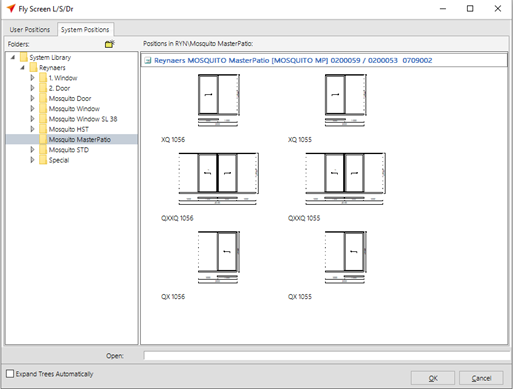Click folder icon next to 2. Door
This screenshot has height=389, width=513.
43,88
